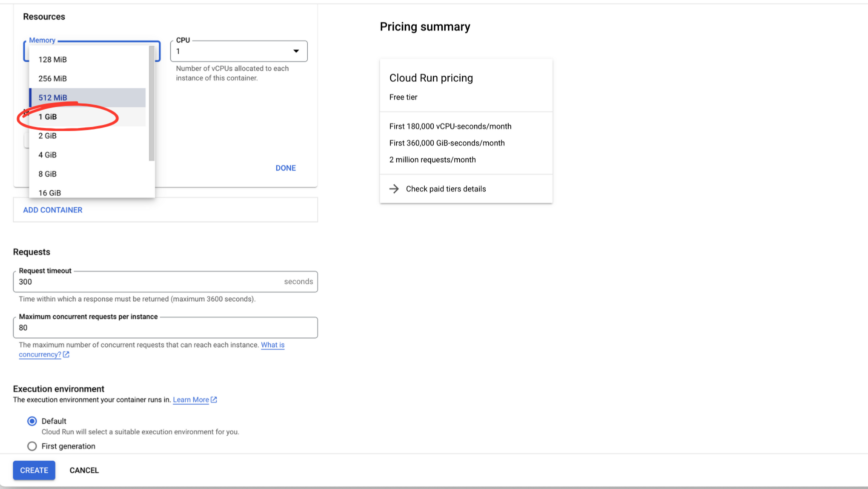Select 16 GiB memory option

(49, 192)
